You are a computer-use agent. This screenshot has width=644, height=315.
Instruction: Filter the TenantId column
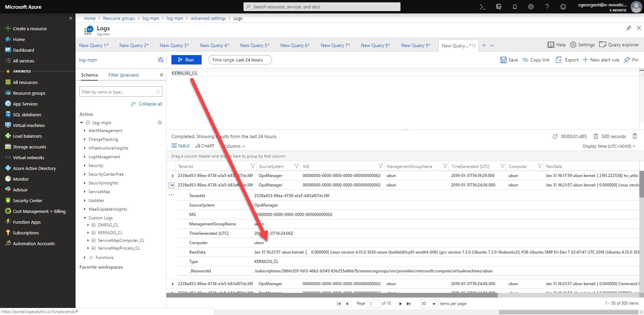click(253, 166)
